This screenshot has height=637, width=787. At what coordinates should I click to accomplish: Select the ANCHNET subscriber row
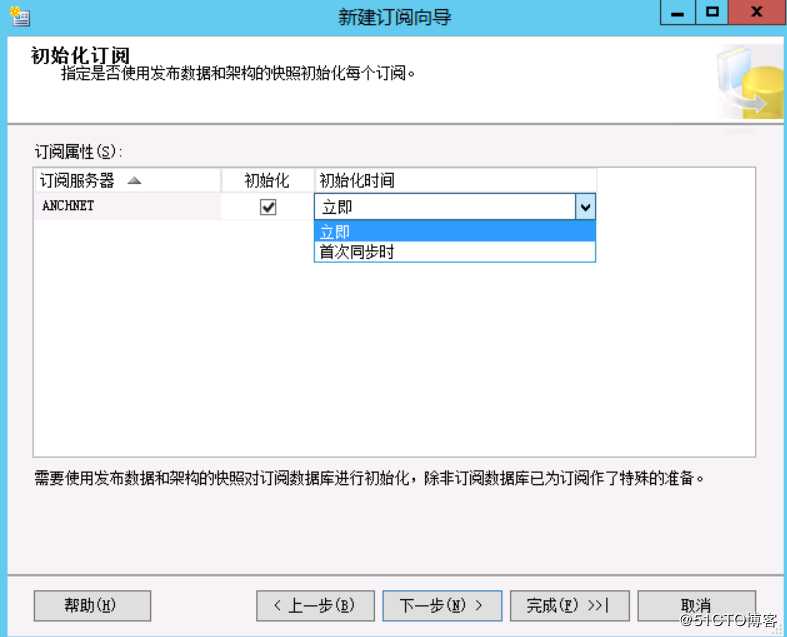(x=128, y=206)
